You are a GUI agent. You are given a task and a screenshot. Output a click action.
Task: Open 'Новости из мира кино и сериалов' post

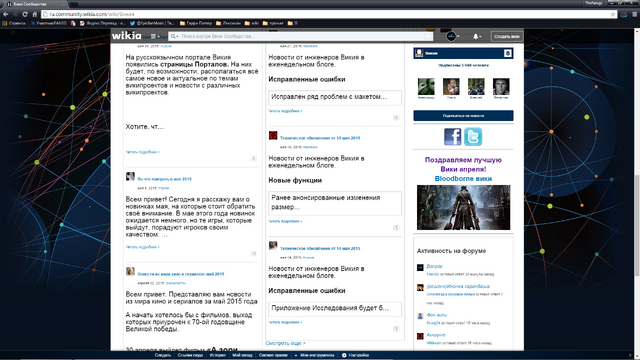pos(181,274)
